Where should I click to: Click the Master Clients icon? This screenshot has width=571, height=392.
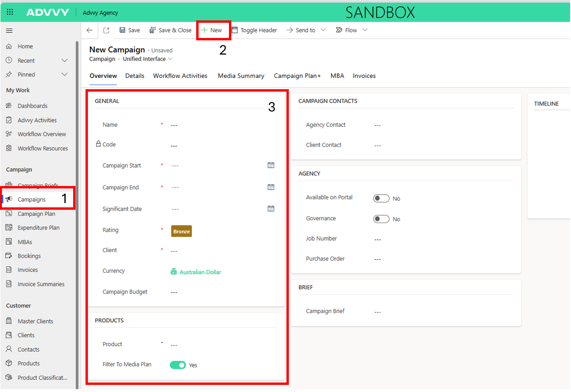point(9,321)
